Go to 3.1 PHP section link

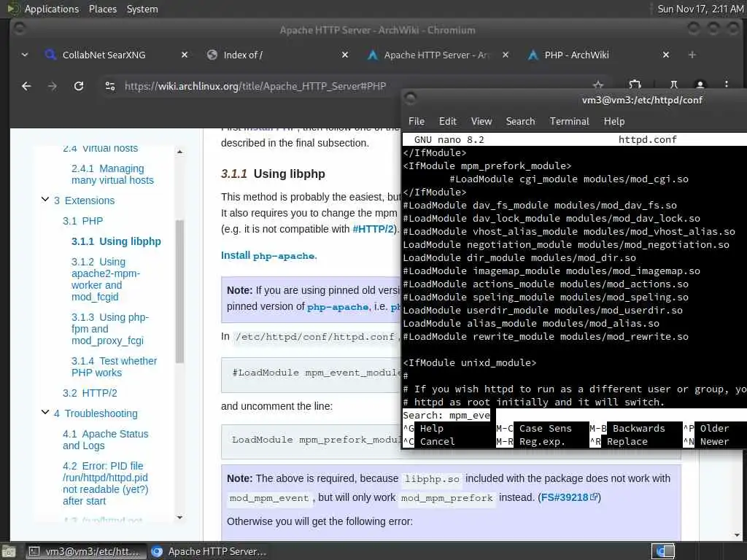[x=82, y=221]
